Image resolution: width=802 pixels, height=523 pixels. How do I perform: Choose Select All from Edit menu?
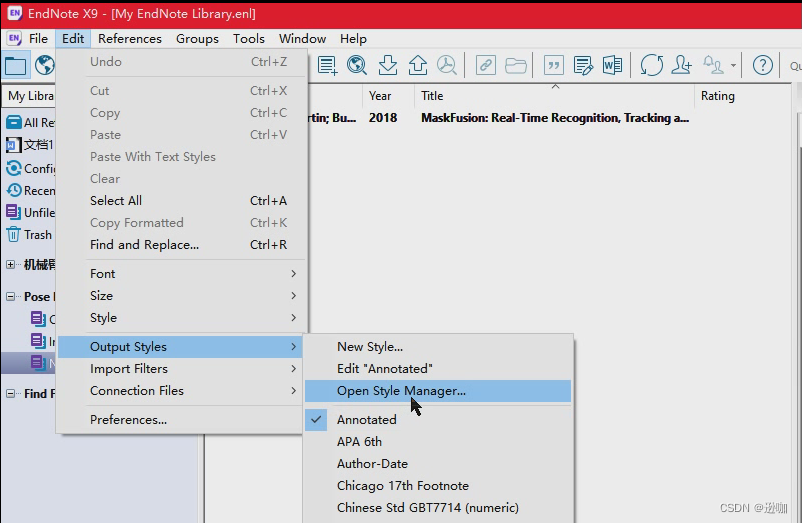[182, 200]
